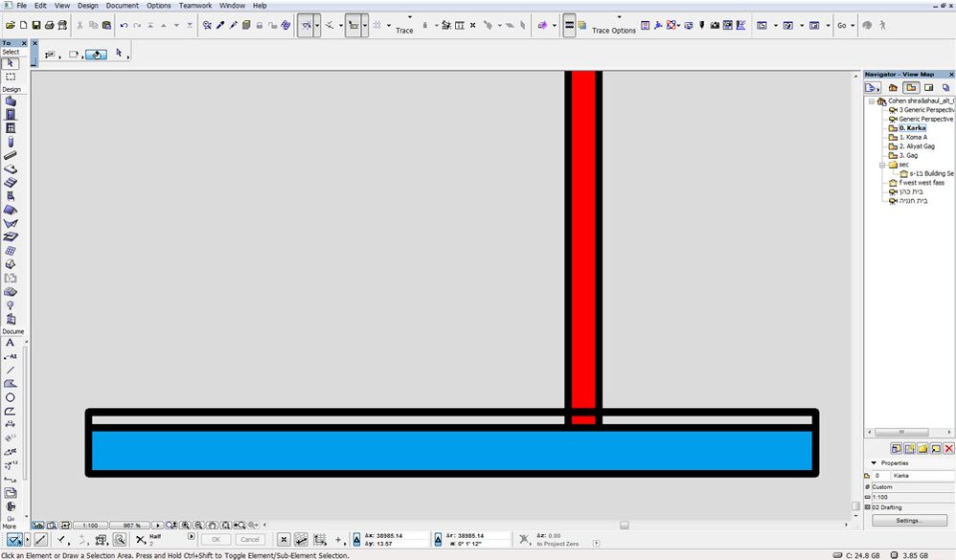This screenshot has height=560, width=956.
Task: Click the inject parameters syringe icon
Action: 233,25
